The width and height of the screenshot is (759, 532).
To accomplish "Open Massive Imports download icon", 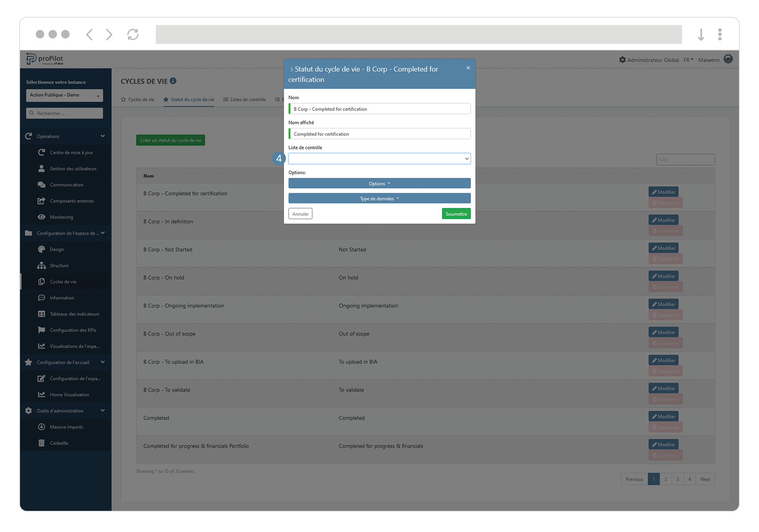I will tap(42, 427).
